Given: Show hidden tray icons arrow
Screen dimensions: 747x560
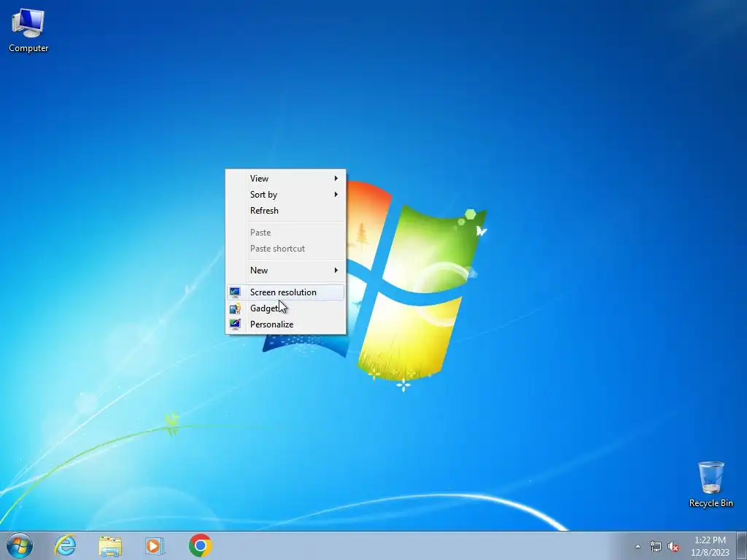Looking at the screenshot, I should (638, 547).
